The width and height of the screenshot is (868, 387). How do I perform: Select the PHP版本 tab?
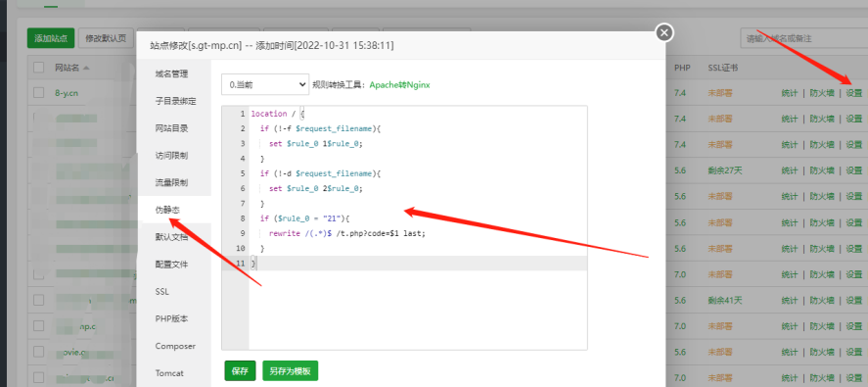point(171,318)
